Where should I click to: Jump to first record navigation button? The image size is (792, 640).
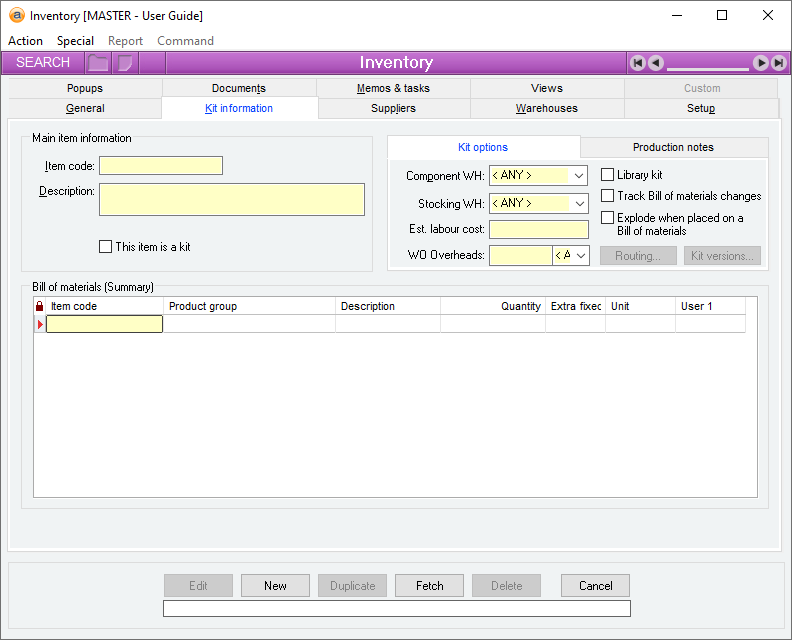pos(638,63)
